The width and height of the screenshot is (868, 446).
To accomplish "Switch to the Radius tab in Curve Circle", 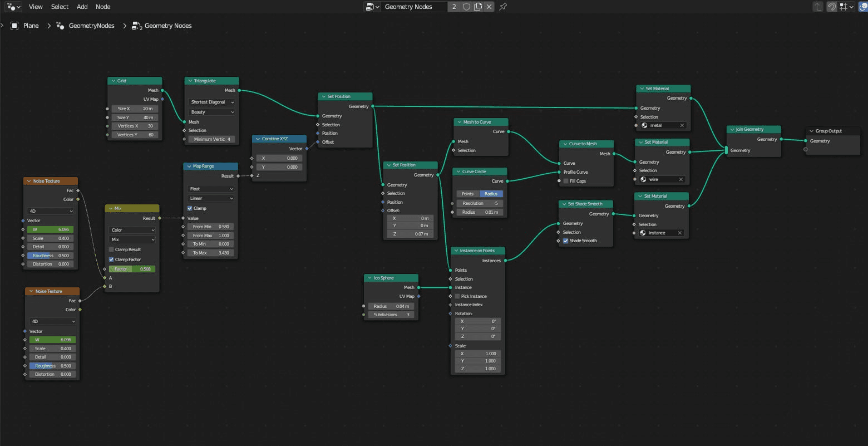I will (x=490, y=193).
